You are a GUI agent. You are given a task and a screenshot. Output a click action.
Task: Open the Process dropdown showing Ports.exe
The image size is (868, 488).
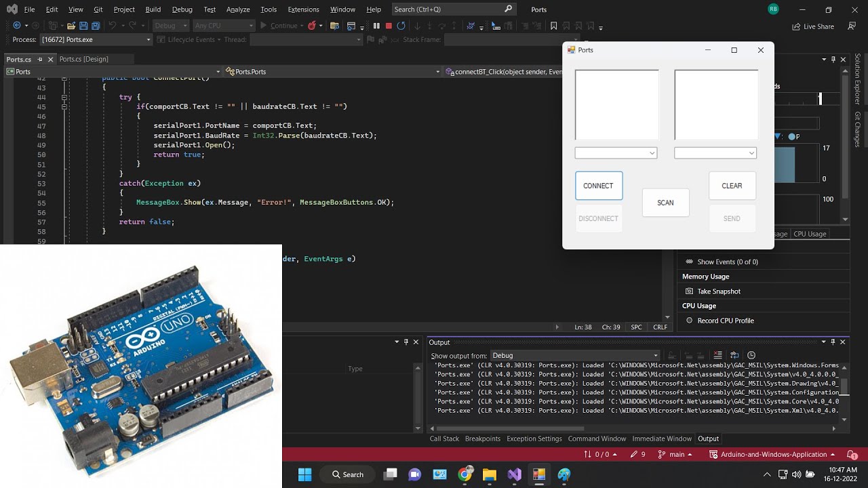(x=96, y=39)
